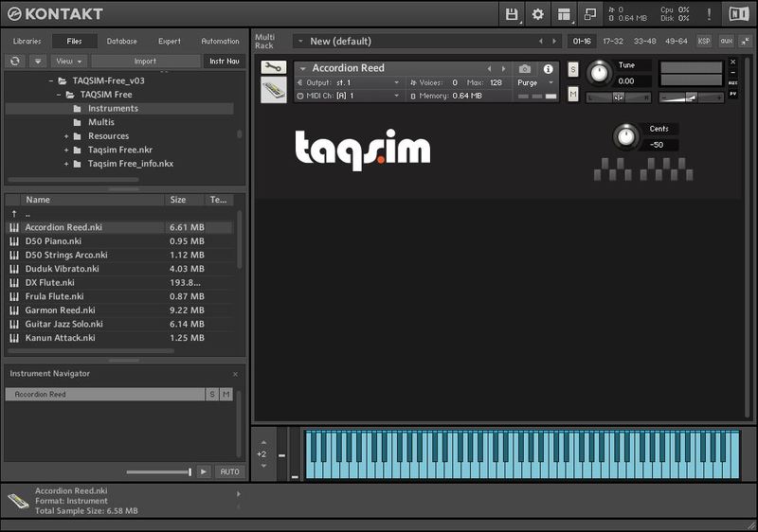Image resolution: width=758 pixels, height=532 pixels.
Task: Click the KSP button in rack header
Action: (704, 41)
